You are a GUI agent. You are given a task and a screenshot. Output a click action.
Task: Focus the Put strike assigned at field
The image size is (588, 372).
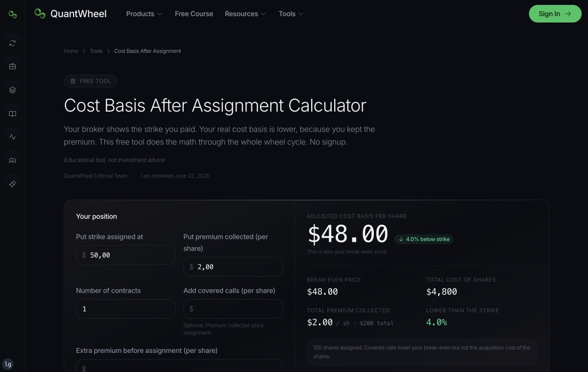125,255
